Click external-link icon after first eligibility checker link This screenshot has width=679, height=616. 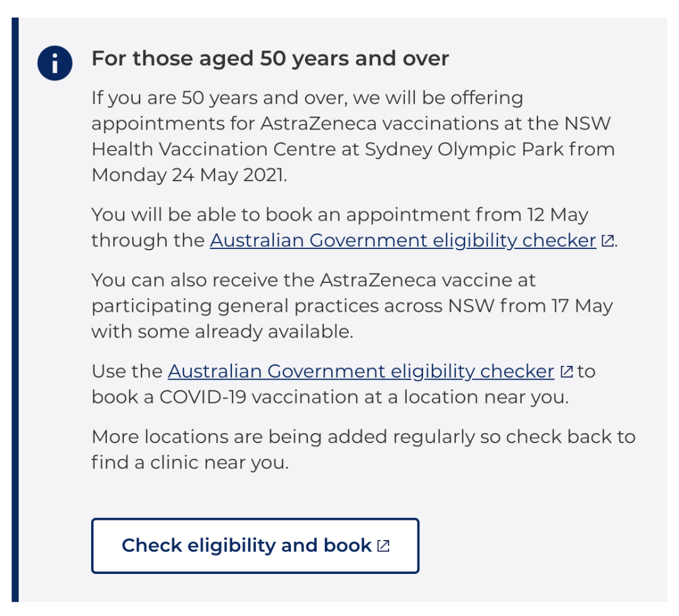tap(607, 241)
